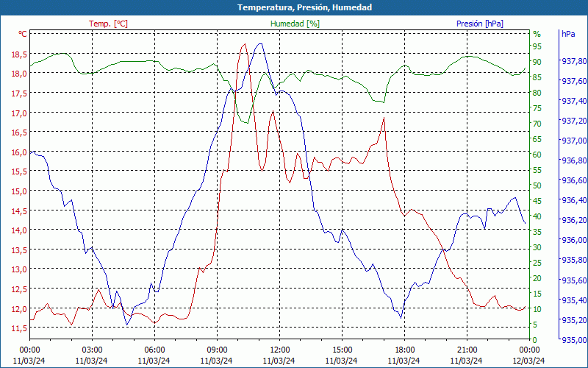Select the 80 green humidity label
The image size is (588, 368).
pyautogui.click(x=537, y=93)
